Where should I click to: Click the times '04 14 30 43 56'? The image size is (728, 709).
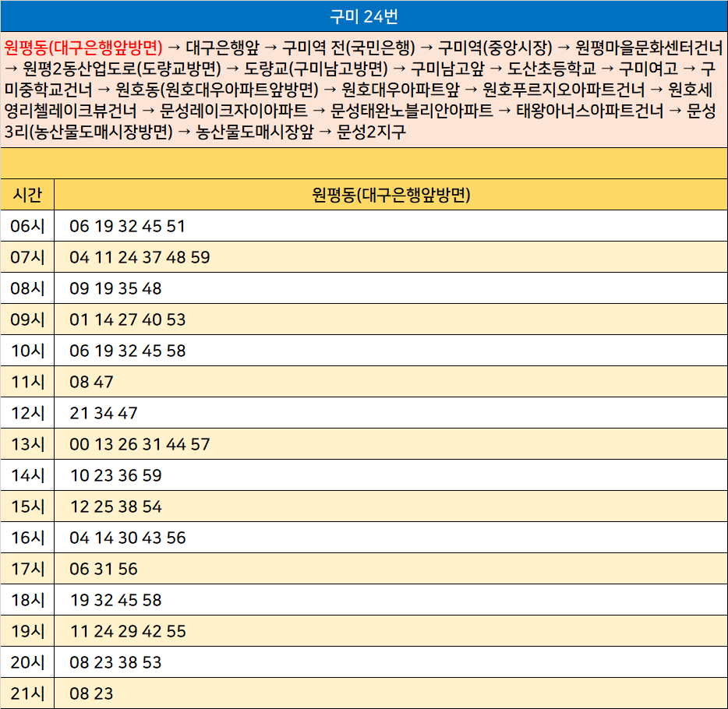[127, 538]
